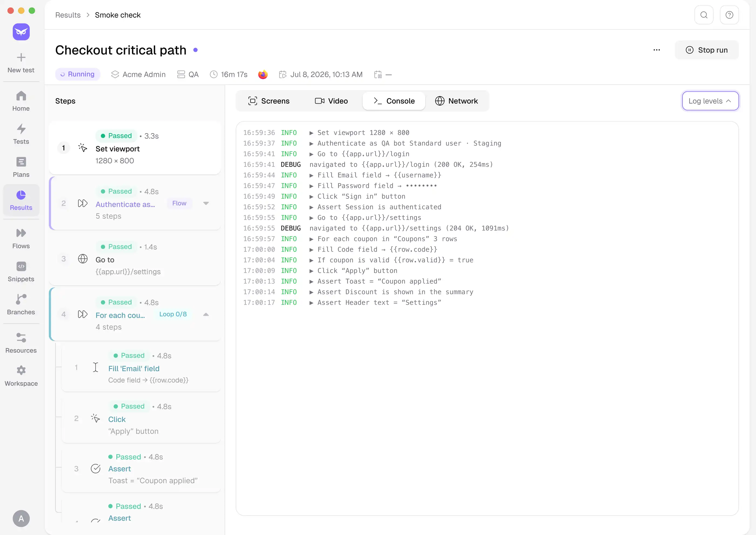Click the Assert Toast checkmark icon
Image resolution: width=756 pixels, height=535 pixels.
pos(96,468)
